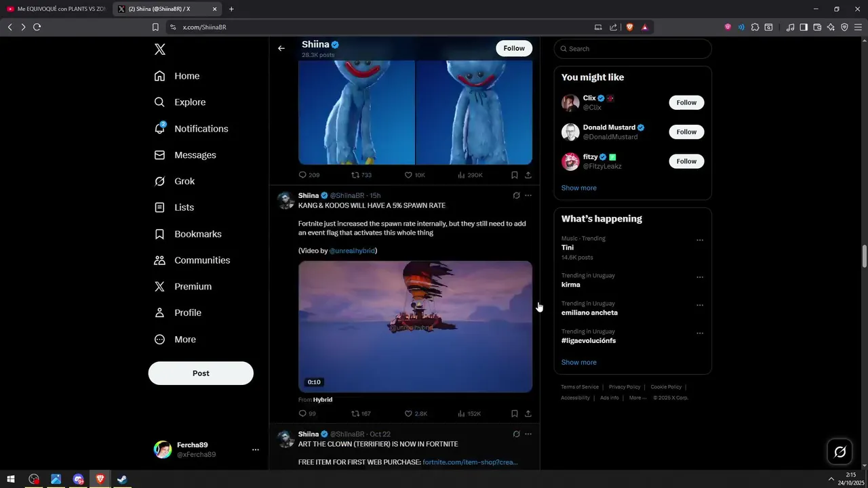Open more options on Art the Clown post
The image size is (868, 488).
click(x=528, y=434)
